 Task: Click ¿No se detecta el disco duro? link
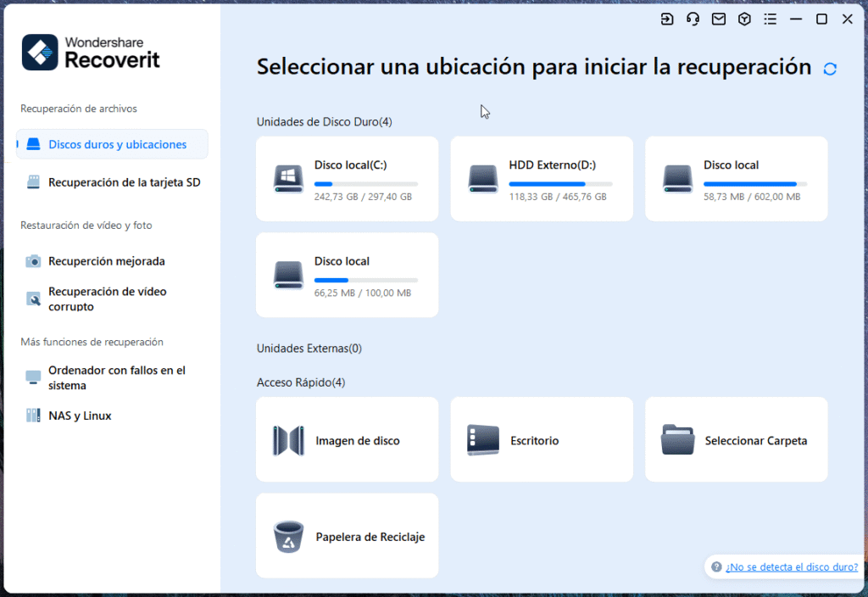tap(792, 567)
